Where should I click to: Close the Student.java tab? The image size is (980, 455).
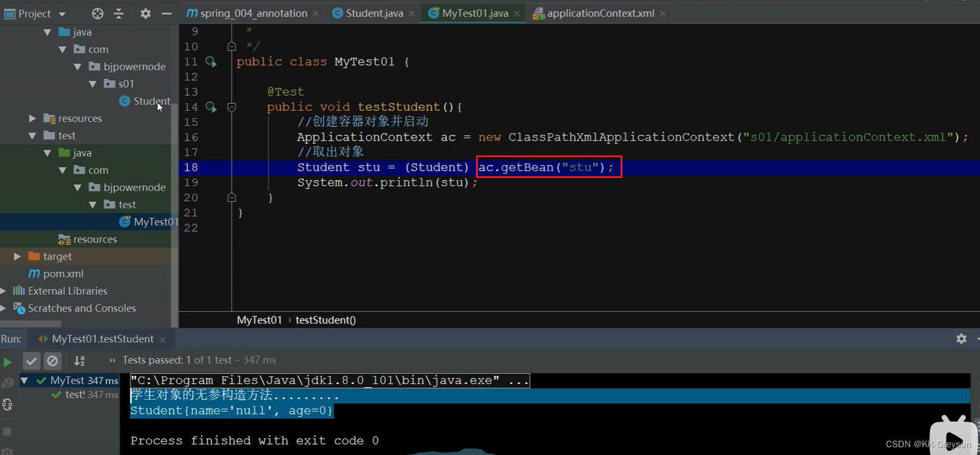pyautogui.click(x=412, y=14)
